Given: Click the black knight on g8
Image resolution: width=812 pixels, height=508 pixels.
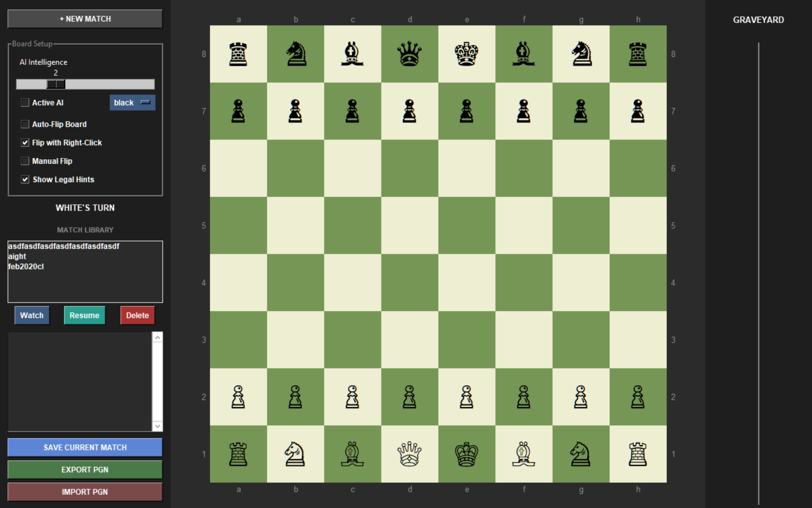Looking at the screenshot, I should (x=581, y=54).
